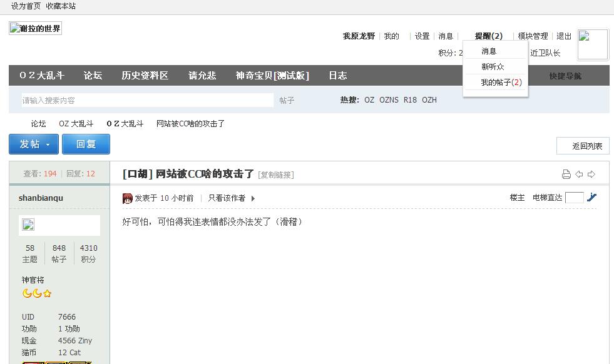Go to next thread arrow icon
Screen dimensions: 614x364
(x=591, y=174)
